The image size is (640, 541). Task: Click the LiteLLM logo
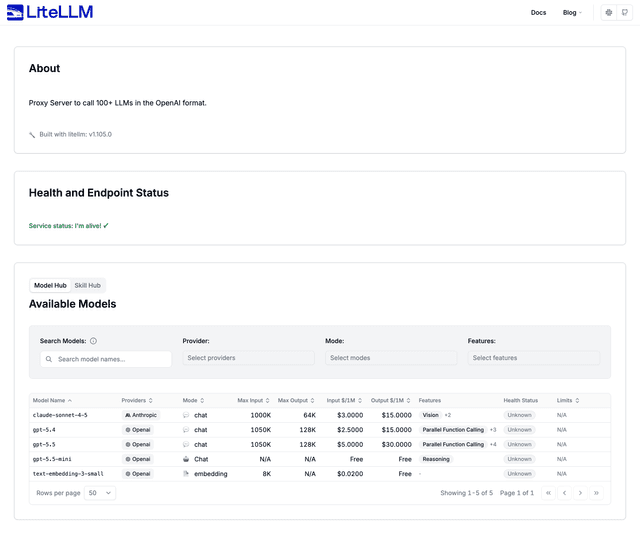click(50, 12)
